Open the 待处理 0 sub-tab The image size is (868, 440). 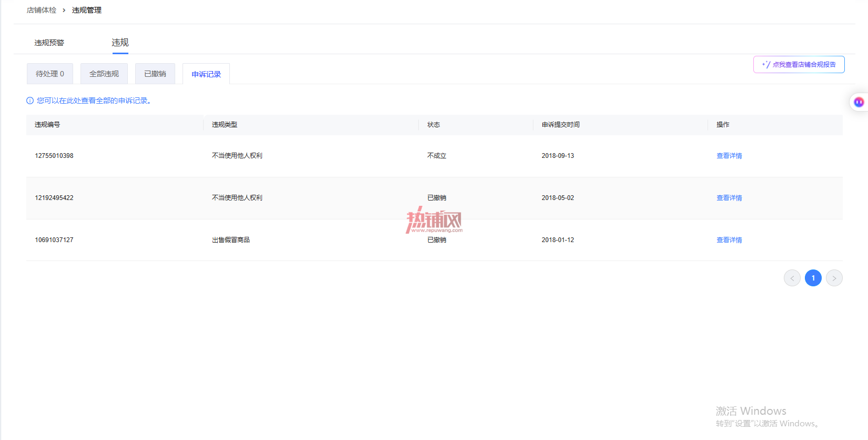50,74
